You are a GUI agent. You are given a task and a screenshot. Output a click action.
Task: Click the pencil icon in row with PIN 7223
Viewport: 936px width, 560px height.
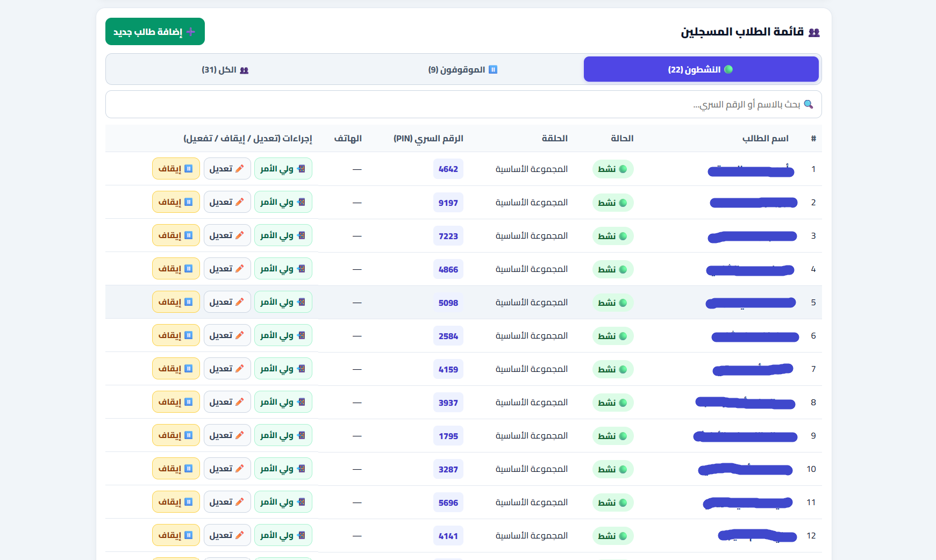[x=240, y=235]
